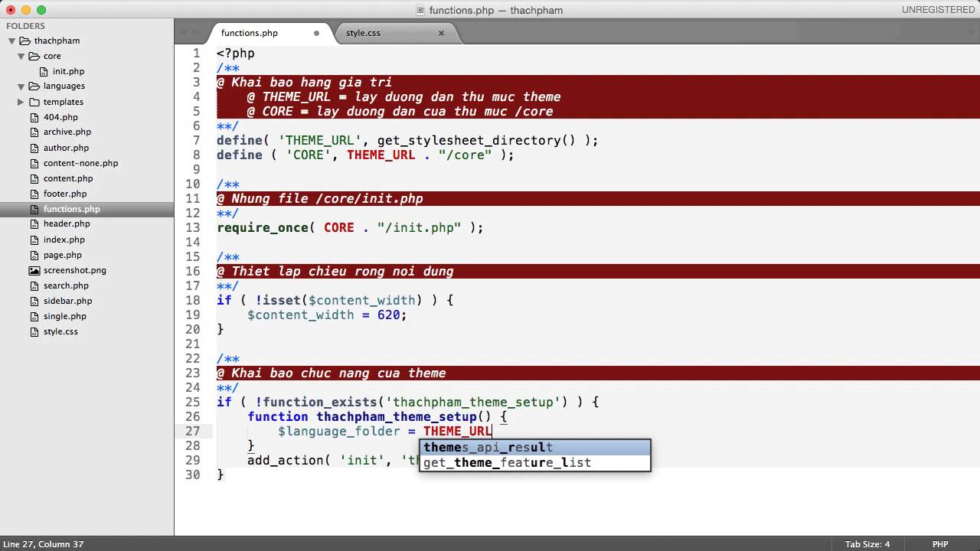Click the file icon beside archive.php
Image resolution: width=980 pixels, height=551 pixels.
(x=34, y=132)
